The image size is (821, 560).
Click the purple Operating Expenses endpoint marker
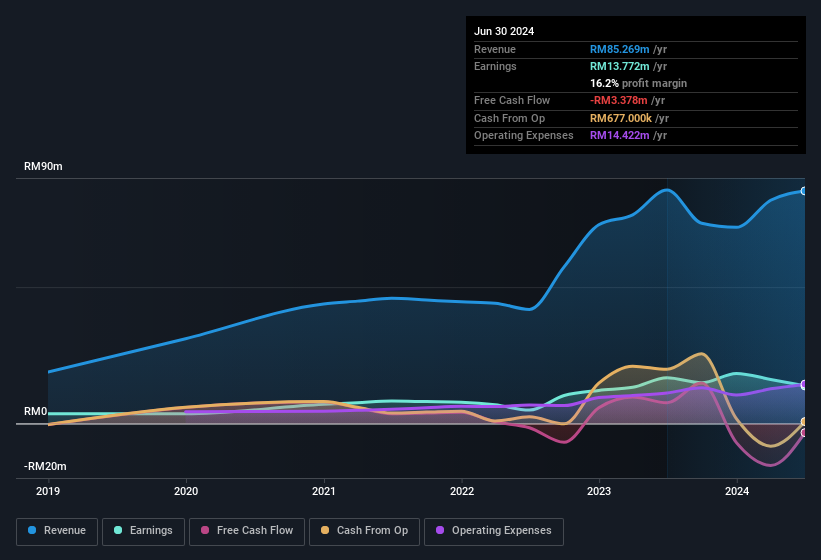tap(804, 385)
